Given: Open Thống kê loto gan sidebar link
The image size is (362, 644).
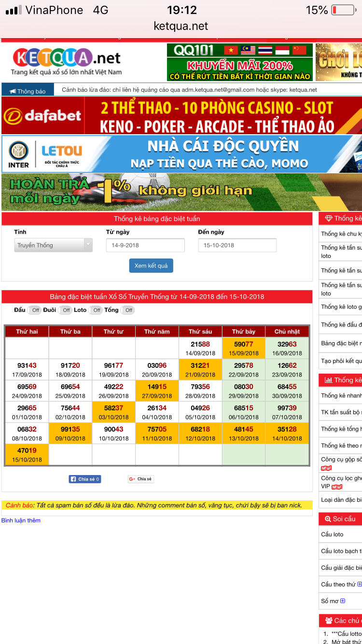Looking at the screenshot, I should (341, 307).
